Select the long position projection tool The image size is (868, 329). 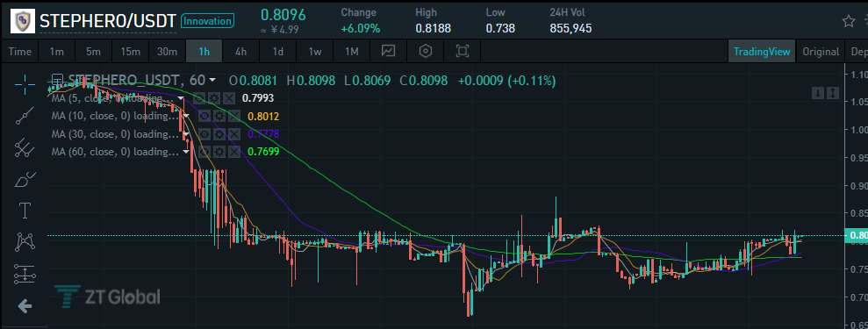[x=25, y=274]
